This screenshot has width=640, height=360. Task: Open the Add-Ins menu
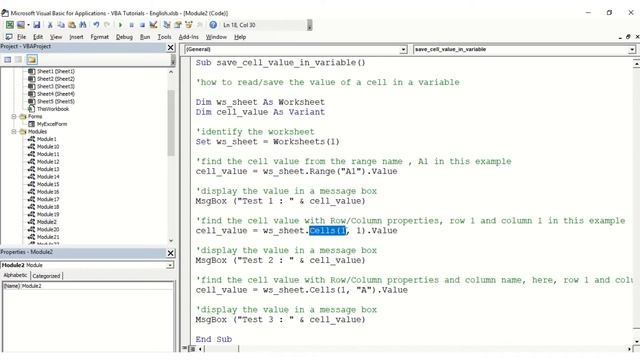(189, 37)
